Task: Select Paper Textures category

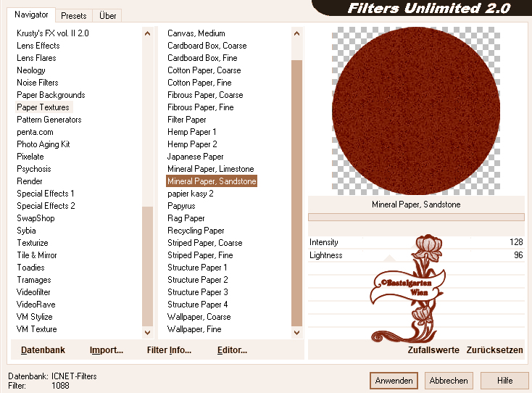Action: pyautogui.click(x=43, y=107)
